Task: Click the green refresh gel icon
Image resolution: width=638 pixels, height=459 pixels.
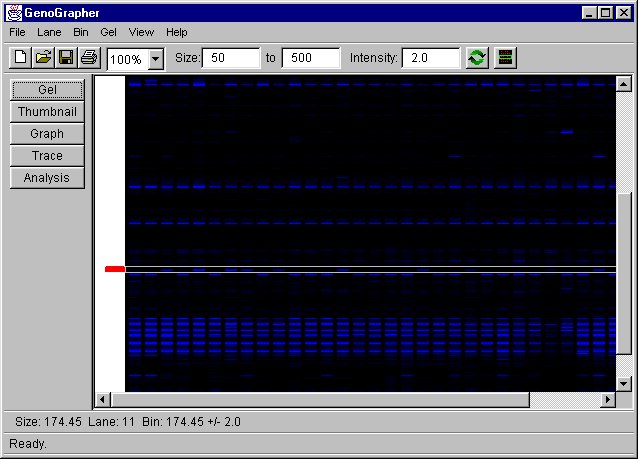Action: tap(477, 58)
